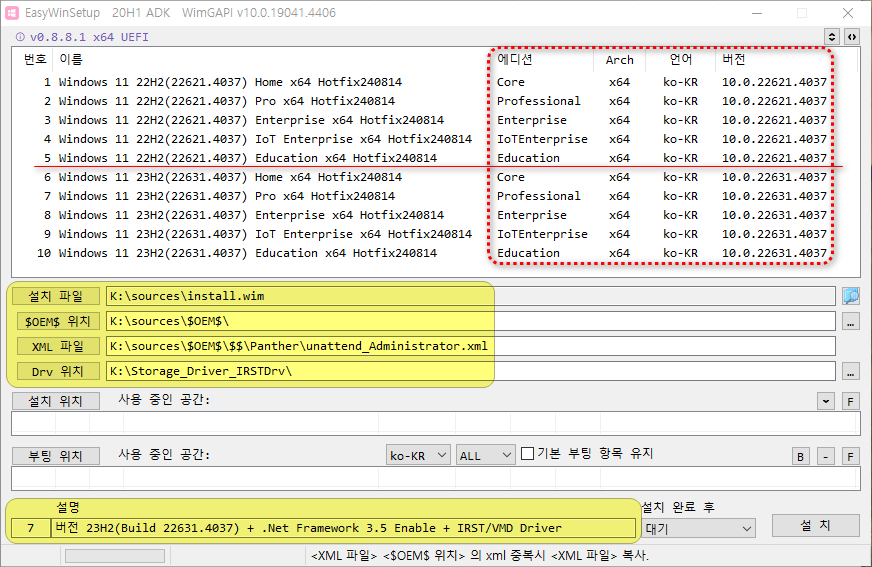Click minus button in boot location row
The image size is (872, 567).
point(826,456)
